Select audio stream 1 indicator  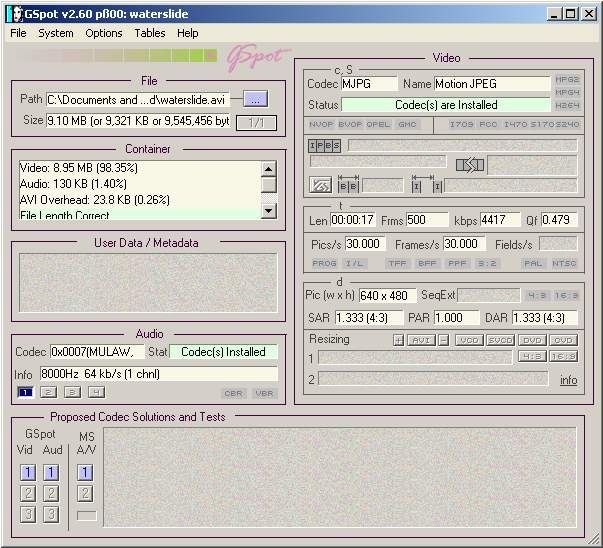click(26, 392)
